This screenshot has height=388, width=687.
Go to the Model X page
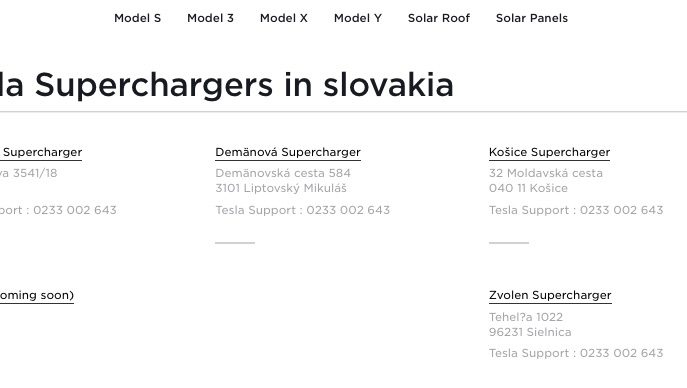click(284, 18)
